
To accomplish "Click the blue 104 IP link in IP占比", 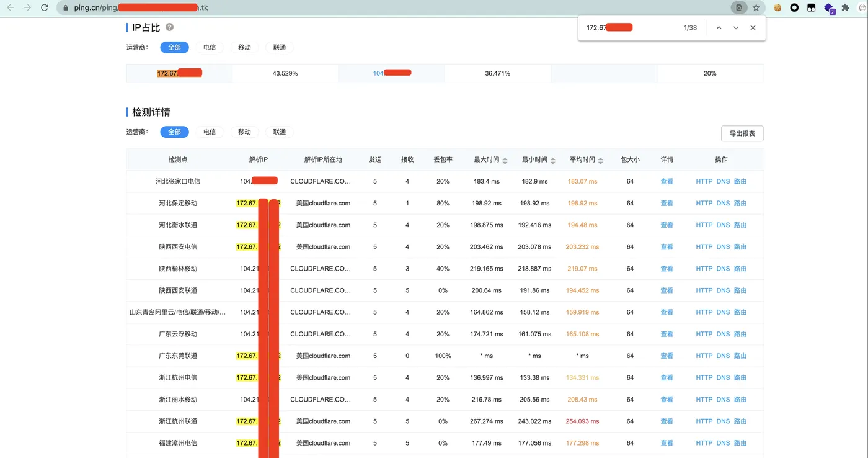I will 392,73.
